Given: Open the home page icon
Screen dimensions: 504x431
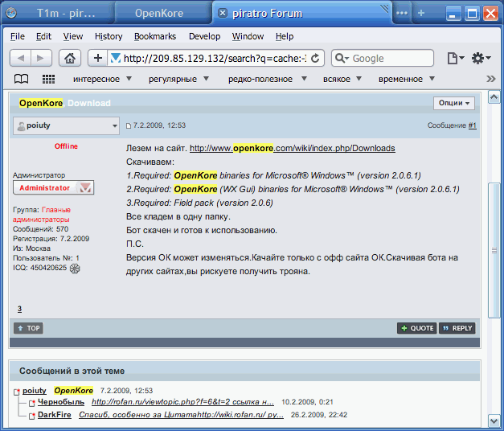Looking at the screenshot, I should pos(70,58).
